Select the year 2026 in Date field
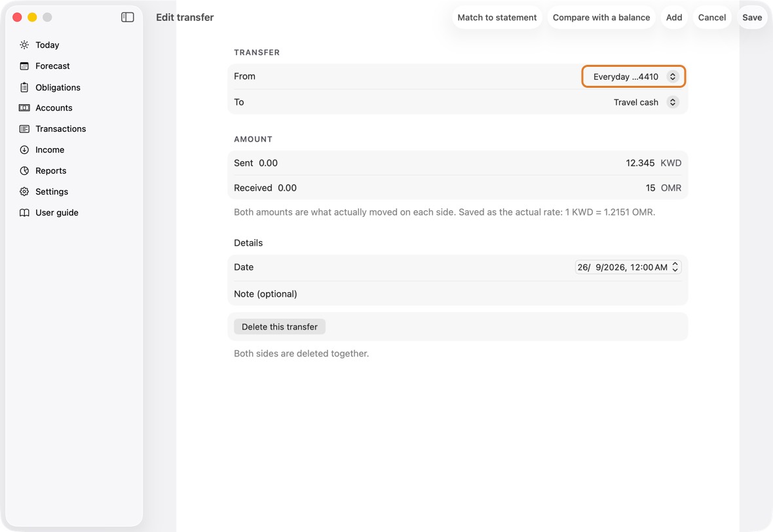Viewport: 773px width, 532px height. coord(615,267)
